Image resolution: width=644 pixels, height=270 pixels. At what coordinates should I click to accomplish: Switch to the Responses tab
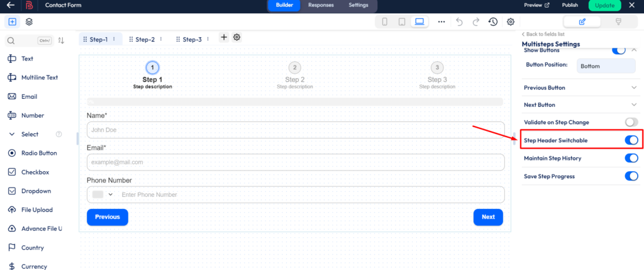[x=321, y=5]
